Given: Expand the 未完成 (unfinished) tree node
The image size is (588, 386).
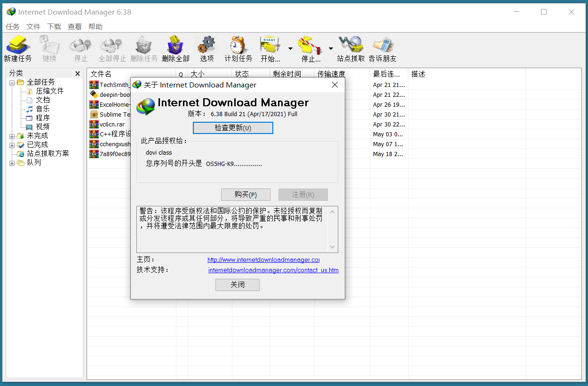Looking at the screenshot, I should [12, 136].
